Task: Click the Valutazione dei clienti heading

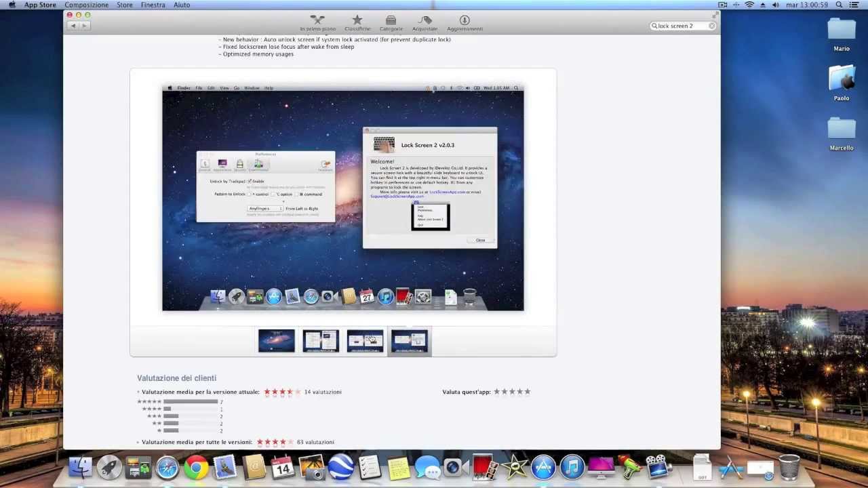Action: point(176,378)
